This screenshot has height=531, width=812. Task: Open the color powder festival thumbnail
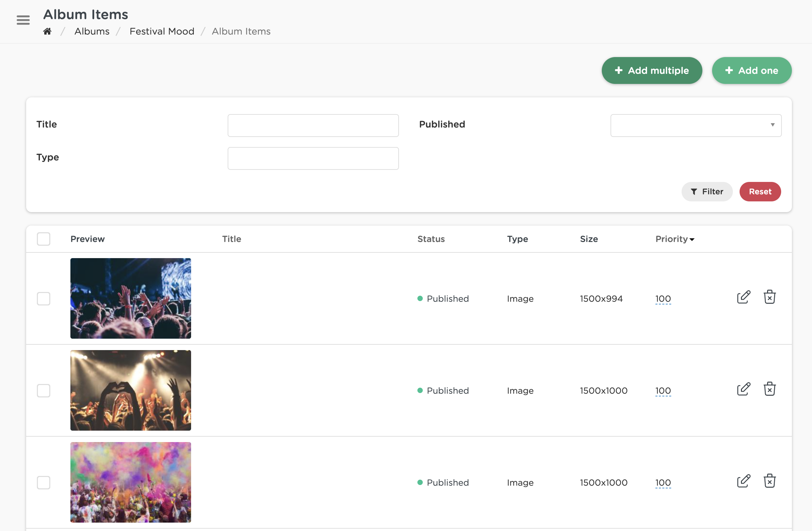131,482
